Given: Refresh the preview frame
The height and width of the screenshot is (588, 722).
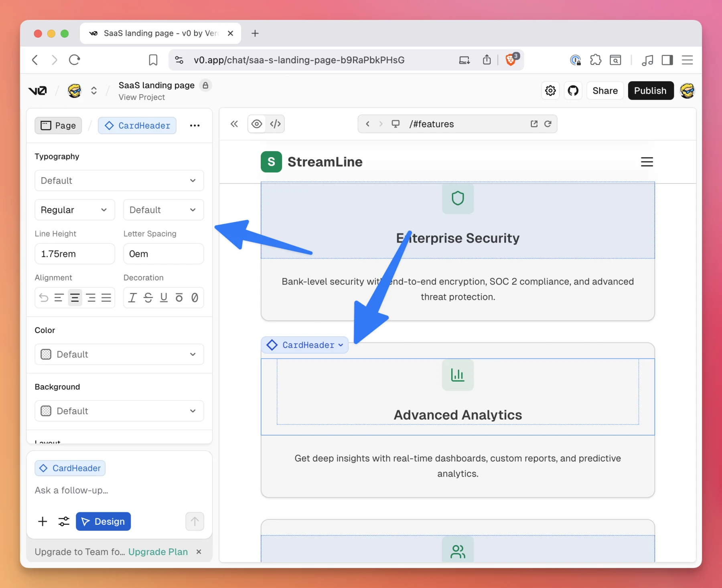Looking at the screenshot, I should pyautogui.click(x=548, y=124).
